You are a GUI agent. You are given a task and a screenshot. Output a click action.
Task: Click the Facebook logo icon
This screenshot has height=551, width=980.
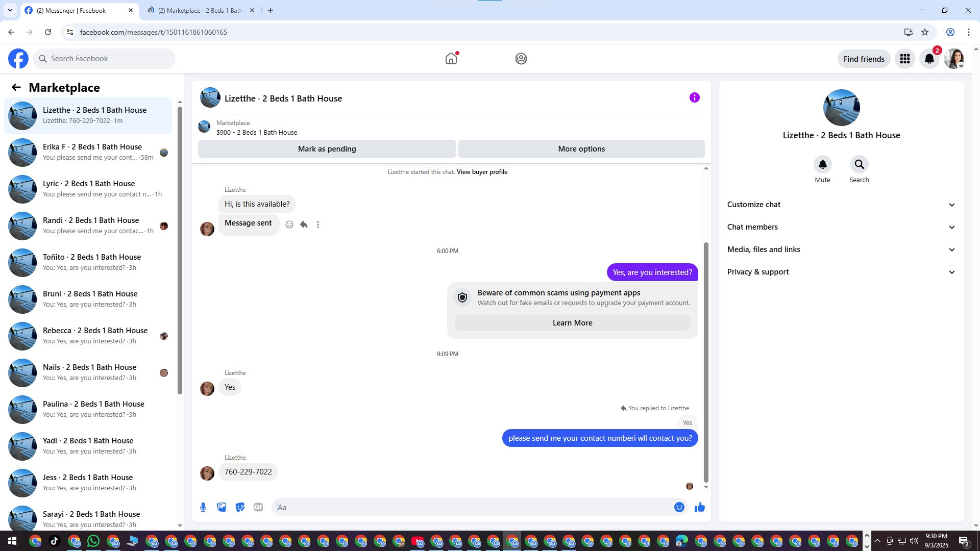pyautogui.click(x=18, y=59)
